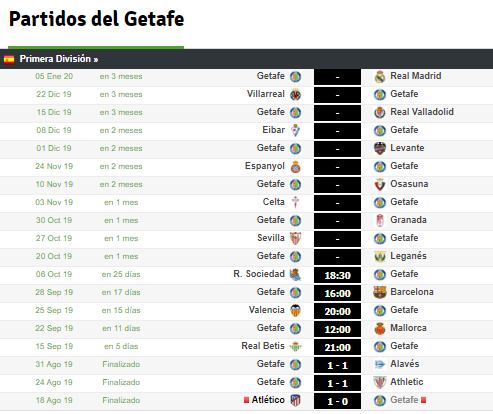Click the Espanyol crest icon
Image resolution: width=493 pixels, height=414 pixels.
point(295,167)
